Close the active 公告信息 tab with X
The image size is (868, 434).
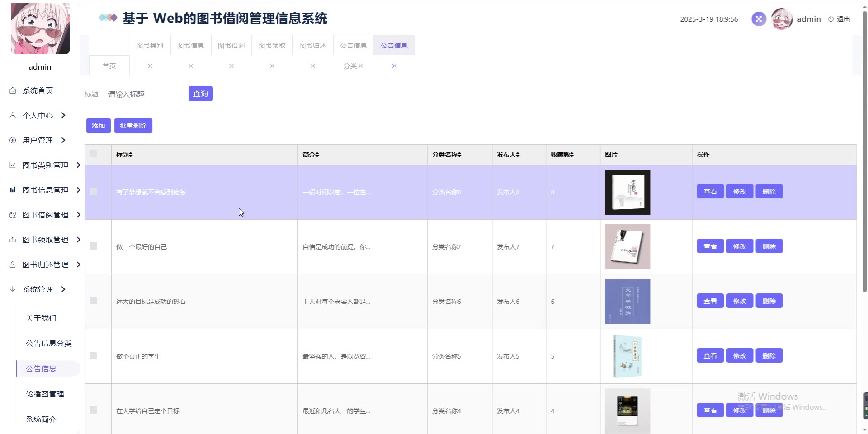pos(394,66)
